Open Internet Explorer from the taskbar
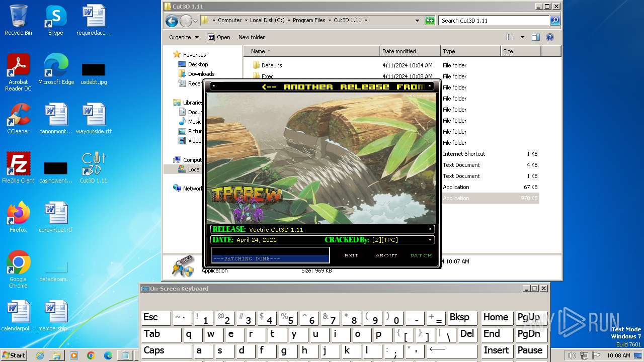This screenshot has width=644, height=362. pyautogui.click(x=40, y=355)
